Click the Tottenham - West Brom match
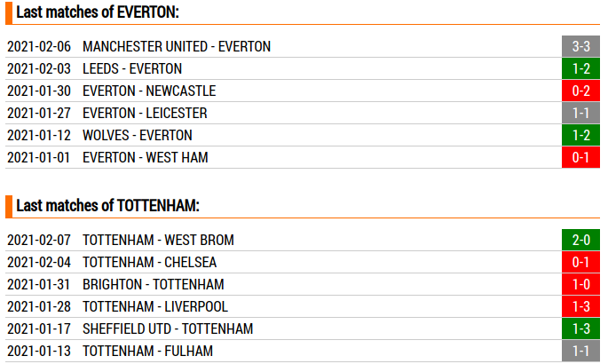 click(158, 240)
